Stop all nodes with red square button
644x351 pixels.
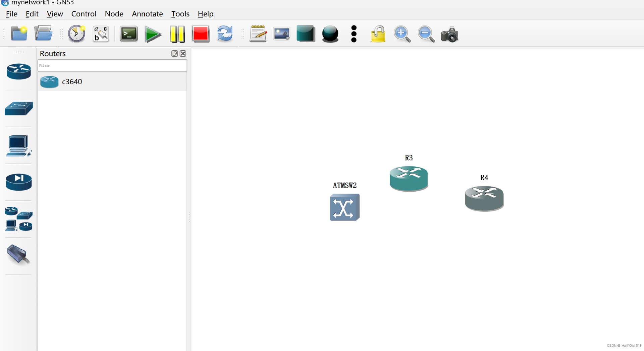201,34
